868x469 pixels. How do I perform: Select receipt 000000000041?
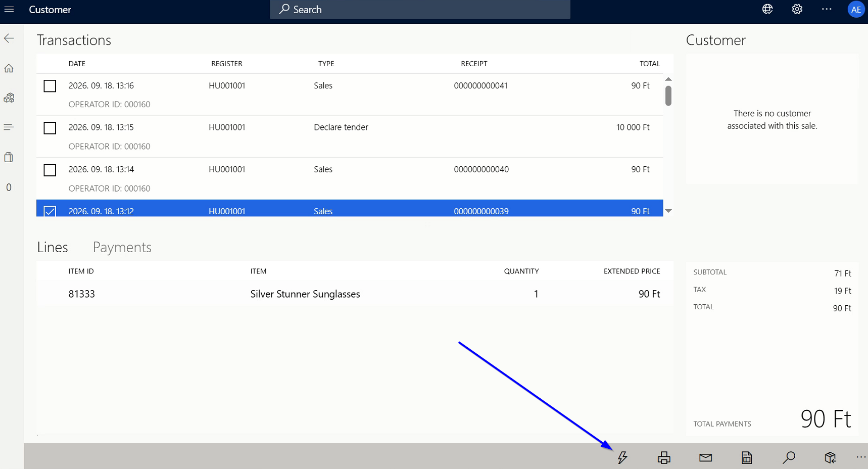480,86
